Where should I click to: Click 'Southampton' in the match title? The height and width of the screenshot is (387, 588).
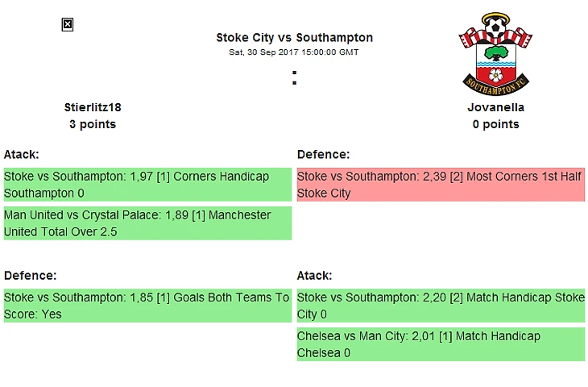click(333, 38)
